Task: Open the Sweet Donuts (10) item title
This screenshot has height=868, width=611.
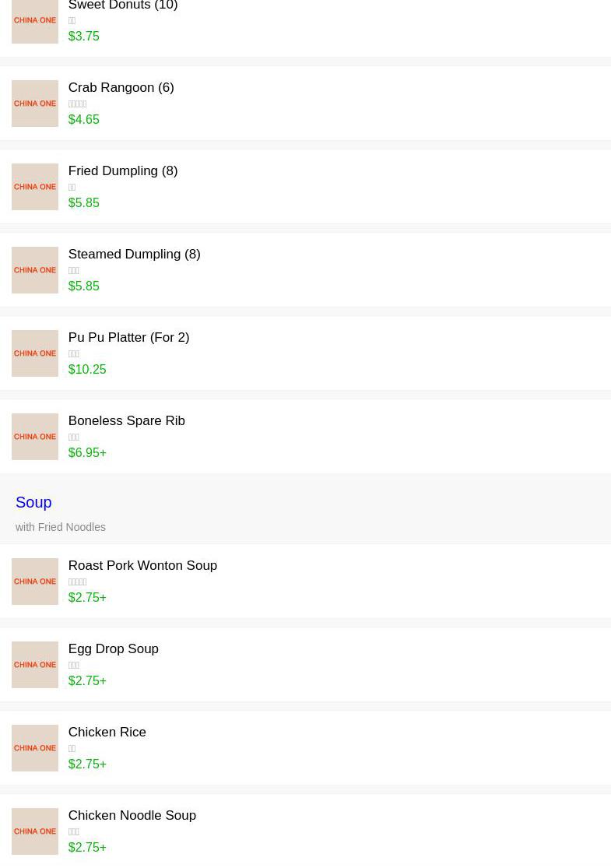Action: coord(123,5)
